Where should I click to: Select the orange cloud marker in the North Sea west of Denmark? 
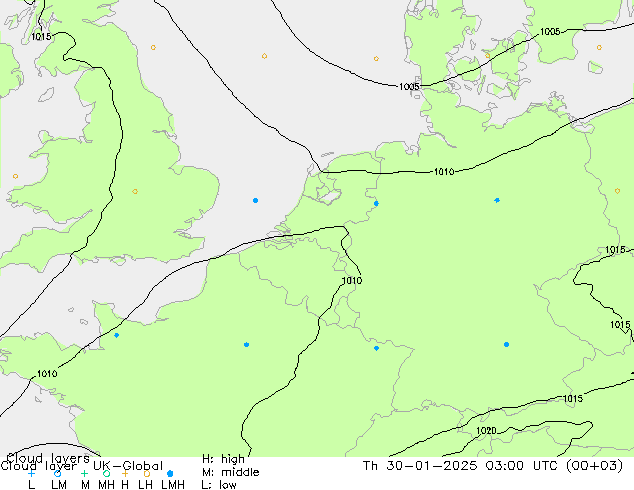point(376,59)
